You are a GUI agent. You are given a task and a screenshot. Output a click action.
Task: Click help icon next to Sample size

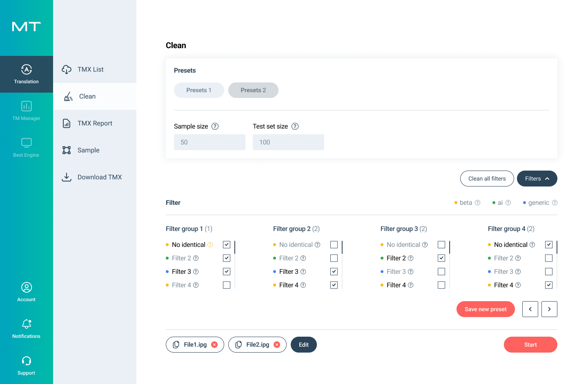(215, 127)
